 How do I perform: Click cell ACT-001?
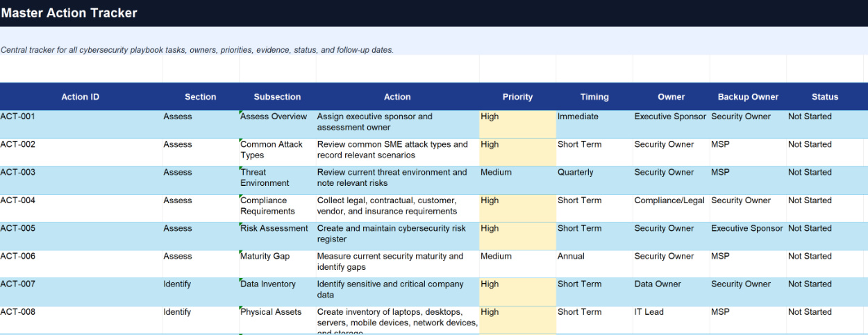point(81,125)
